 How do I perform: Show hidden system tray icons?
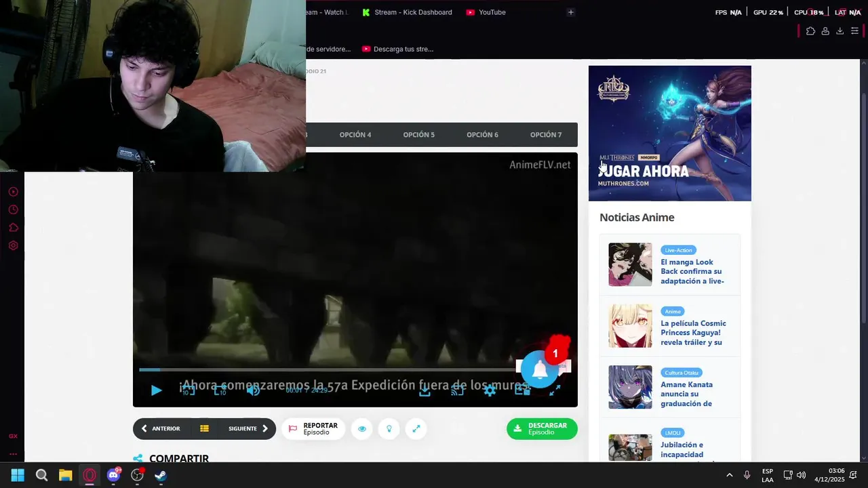coord(730,475)
